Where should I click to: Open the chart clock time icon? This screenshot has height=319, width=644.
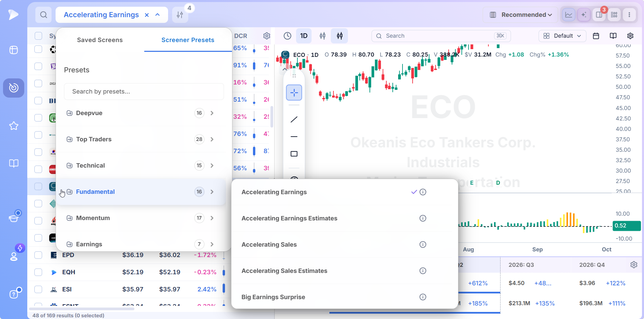click(287, 36)
